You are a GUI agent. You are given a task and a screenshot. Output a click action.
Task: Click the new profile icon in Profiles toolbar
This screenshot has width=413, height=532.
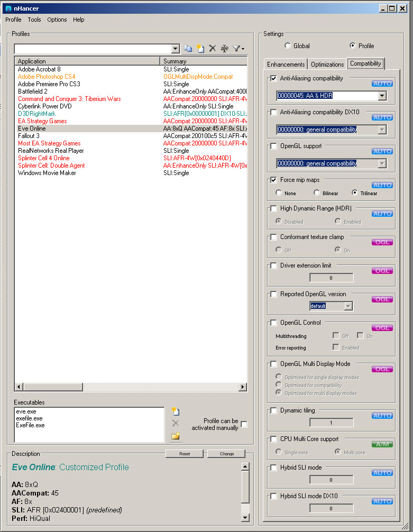200,49
